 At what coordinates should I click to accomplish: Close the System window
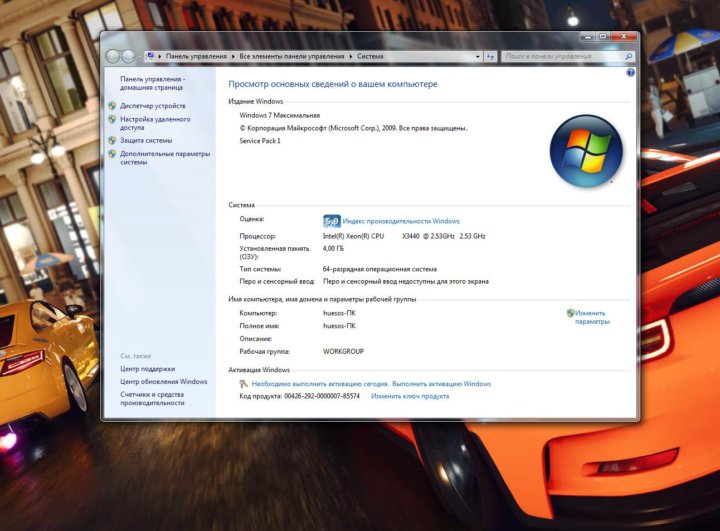click(x=624, y=36)
